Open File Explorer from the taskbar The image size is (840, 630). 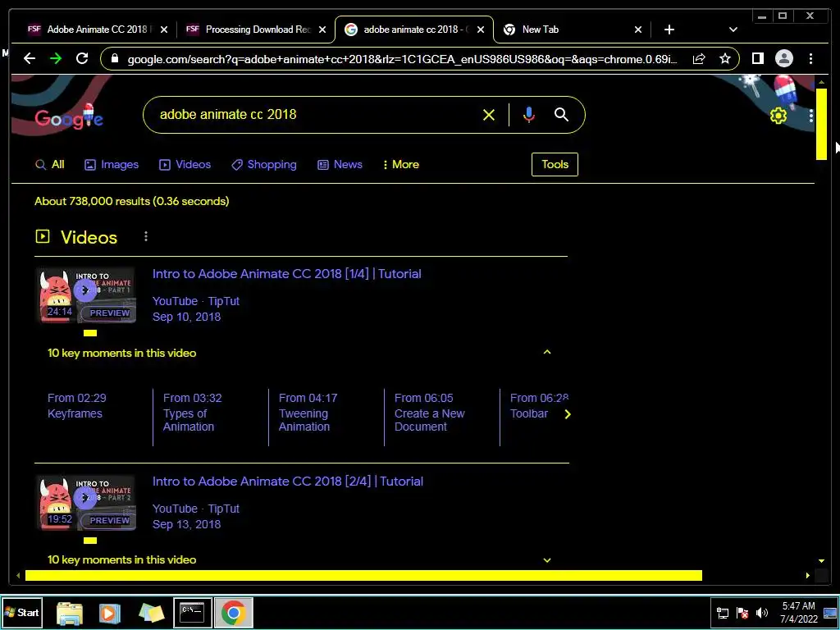[70, 613]
